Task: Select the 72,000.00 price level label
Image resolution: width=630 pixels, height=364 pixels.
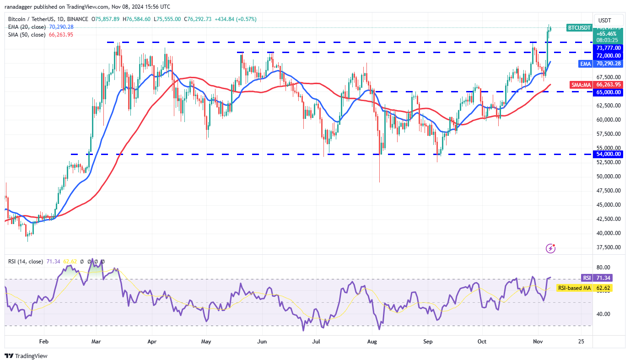Action: pyautogui.click(x=608, y=55)
